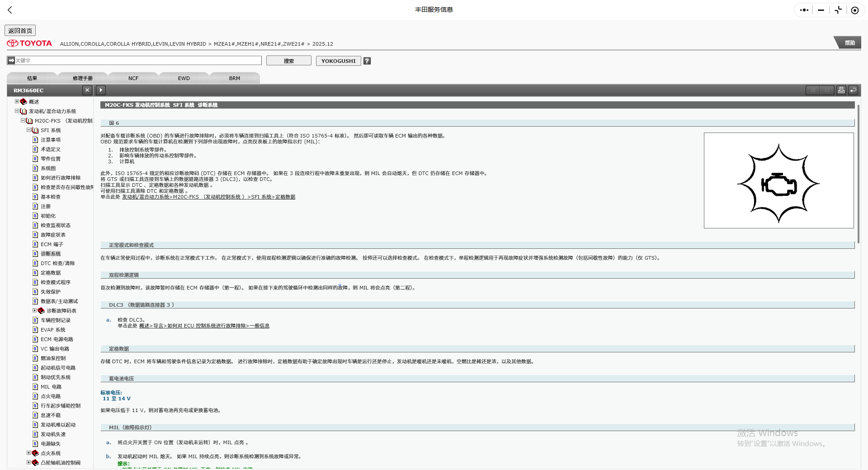Expand the 凸轮轴机油控制阀 node
This screenshot has height=470, width=868.
[x=28, y=462]
